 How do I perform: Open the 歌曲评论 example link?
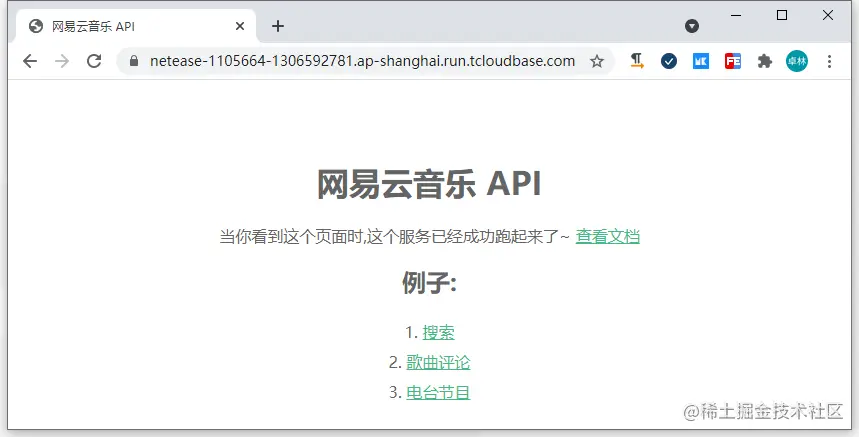tap(438, 363)
